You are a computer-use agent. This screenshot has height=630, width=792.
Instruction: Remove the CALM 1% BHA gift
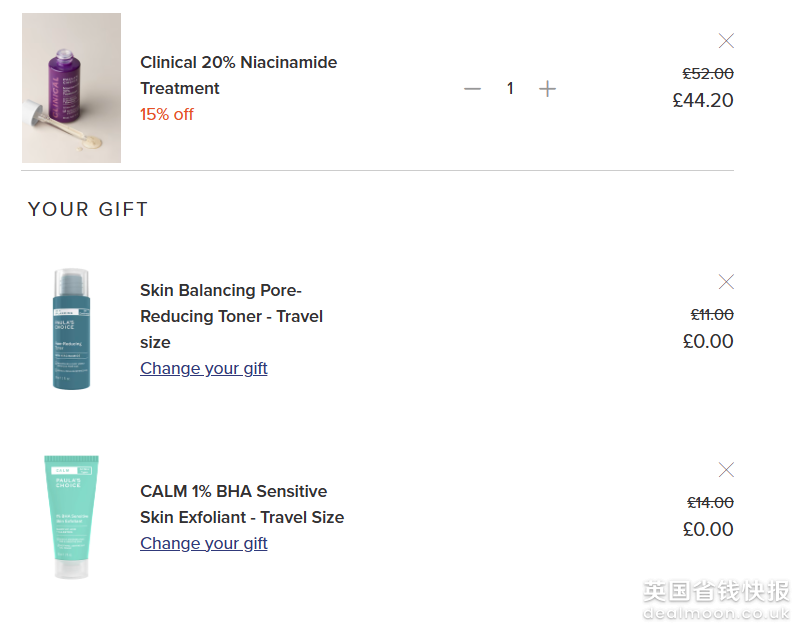tap(726, 470)
